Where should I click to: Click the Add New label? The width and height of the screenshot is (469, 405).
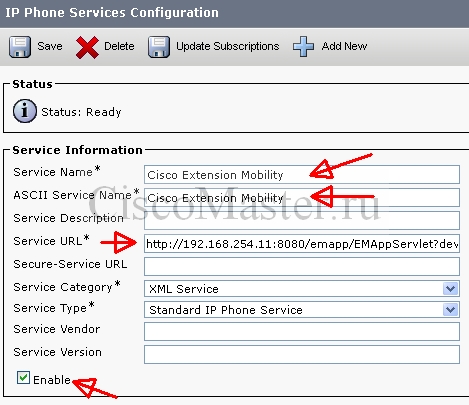tap(344, 46)
